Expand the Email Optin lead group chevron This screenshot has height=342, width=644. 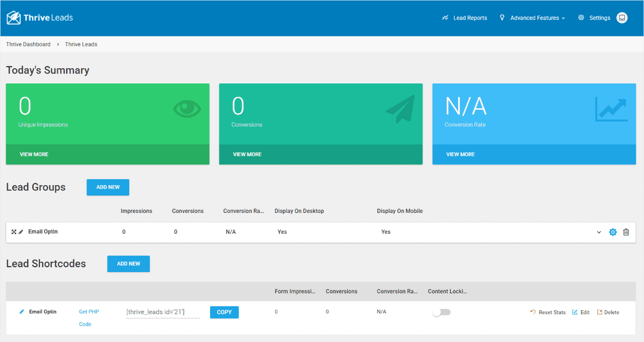(599, 232)
